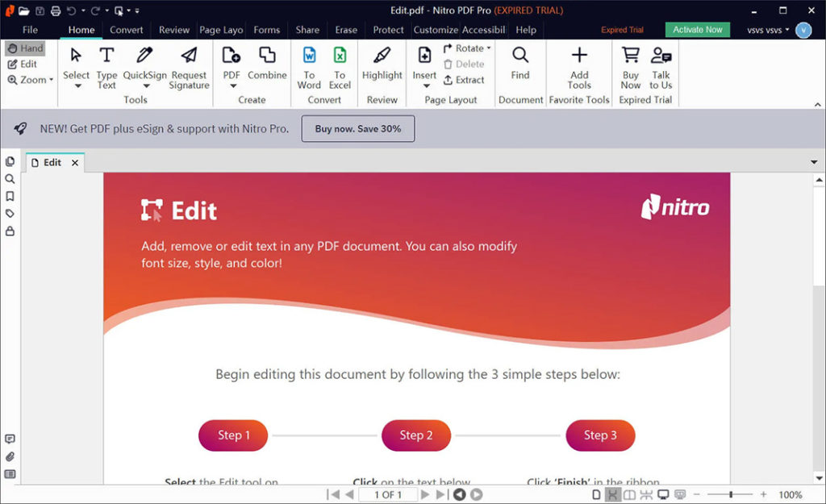
Task: Switch to the Convert ribbon tab
Action: click(126, 30)
